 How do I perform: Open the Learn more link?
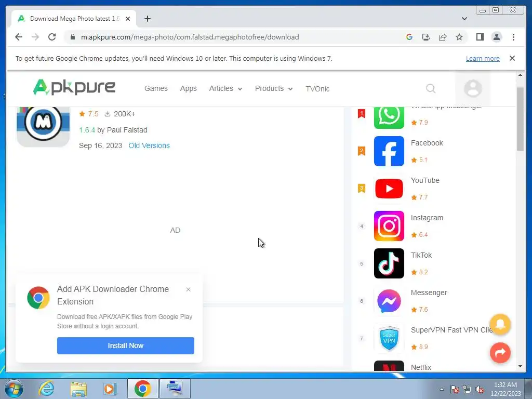pyautogui.click(x=483, y=58)
